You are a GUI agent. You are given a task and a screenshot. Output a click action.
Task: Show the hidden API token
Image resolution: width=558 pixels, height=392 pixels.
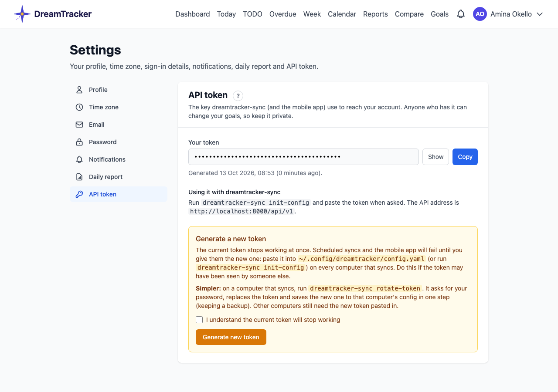(436, 157)
